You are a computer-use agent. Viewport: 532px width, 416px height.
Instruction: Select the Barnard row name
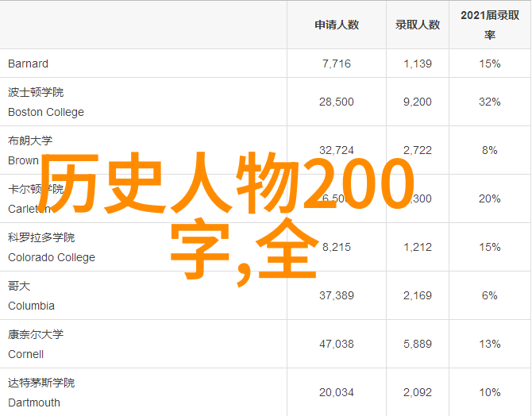click(x=28, y=64)
